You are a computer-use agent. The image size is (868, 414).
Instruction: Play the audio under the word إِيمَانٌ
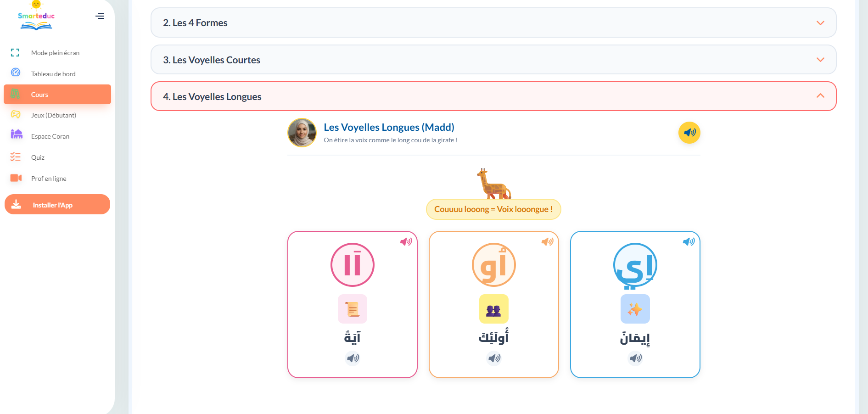point(635,358)
